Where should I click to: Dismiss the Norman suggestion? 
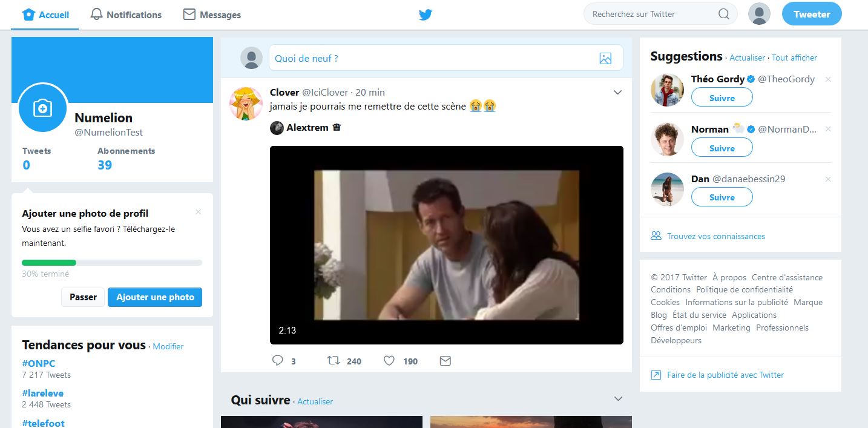828,129
